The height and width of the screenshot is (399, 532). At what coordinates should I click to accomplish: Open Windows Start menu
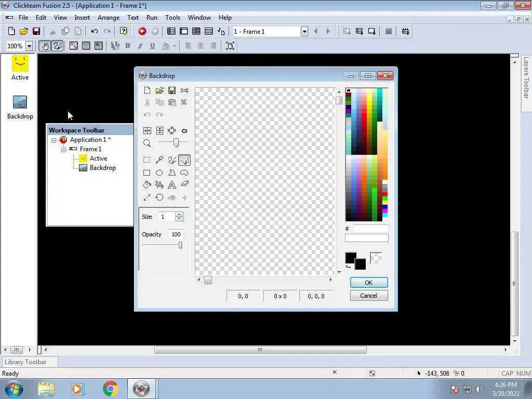click(x=14, y=389)
